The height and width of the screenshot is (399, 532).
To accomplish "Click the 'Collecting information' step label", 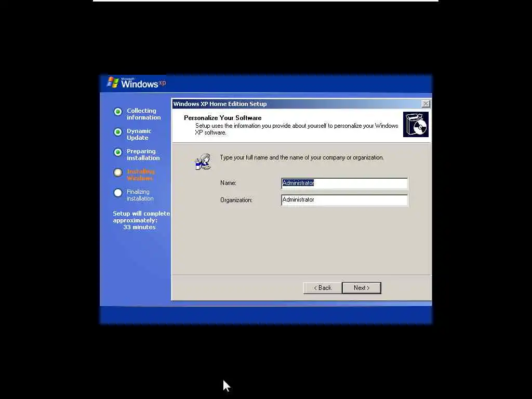I will [143, 114].
